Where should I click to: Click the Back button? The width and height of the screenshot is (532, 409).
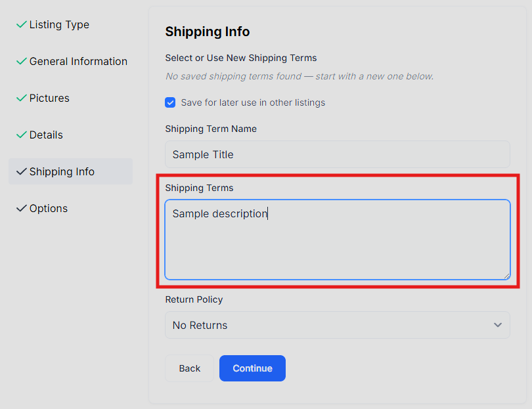pos(189,368)
